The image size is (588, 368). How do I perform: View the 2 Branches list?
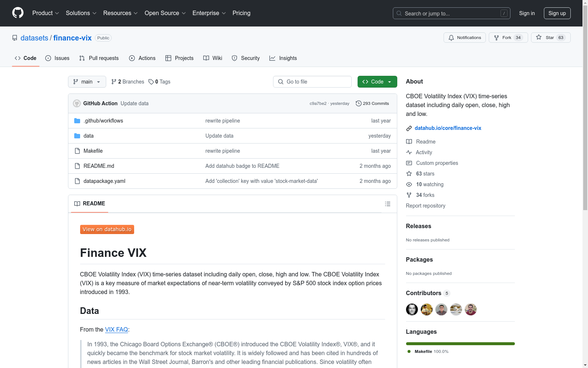(x=128, y=82)
